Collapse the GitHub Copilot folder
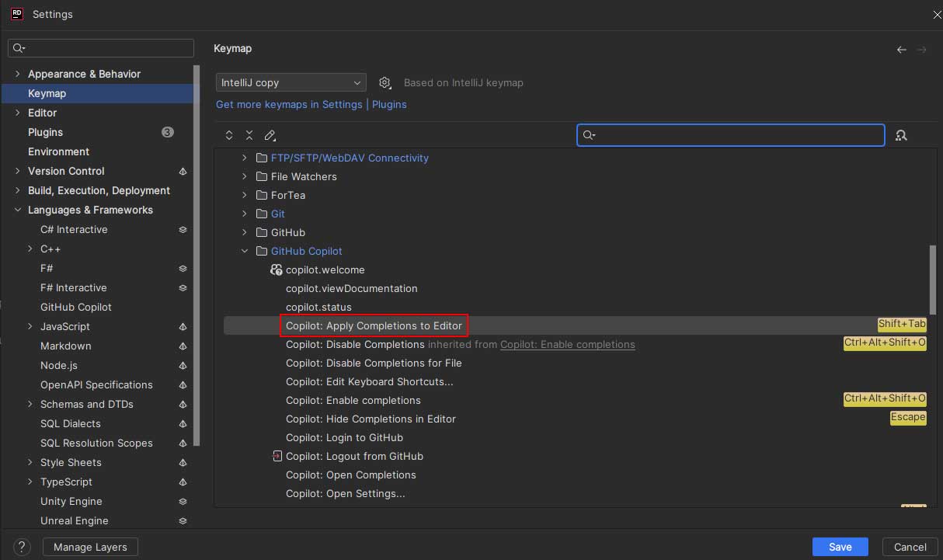The image size is (943, 560). [x=245, y=251]
